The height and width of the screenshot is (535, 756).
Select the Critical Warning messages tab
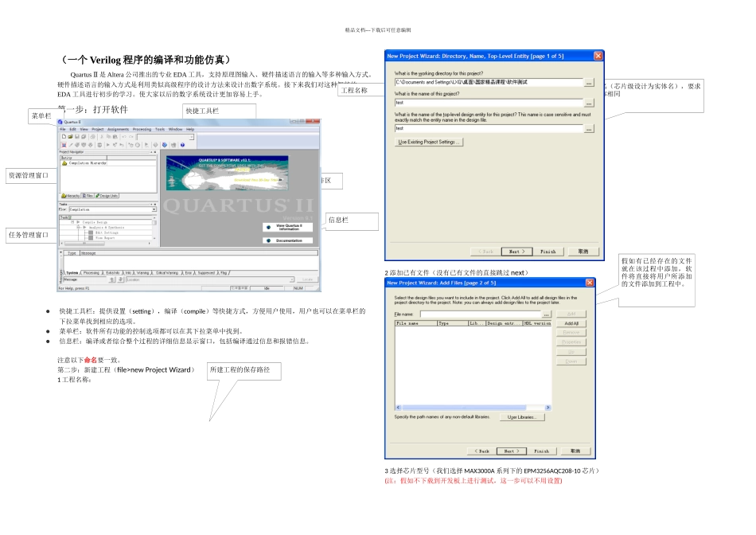pos(167,273)
